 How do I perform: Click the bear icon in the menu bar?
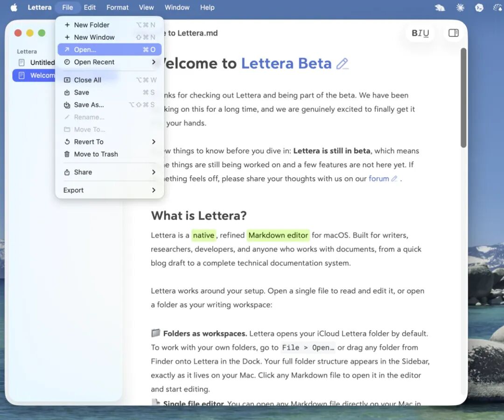[x=440, y=7]
